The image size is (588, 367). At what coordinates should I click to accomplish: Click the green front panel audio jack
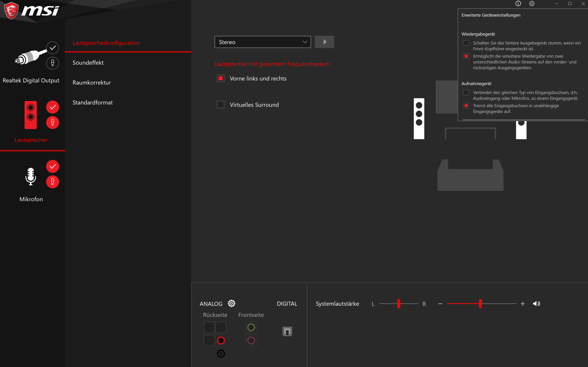251,327
